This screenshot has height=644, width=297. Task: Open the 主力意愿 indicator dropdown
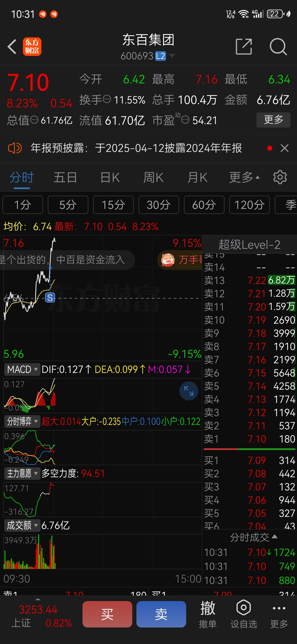tap(22, 473)
